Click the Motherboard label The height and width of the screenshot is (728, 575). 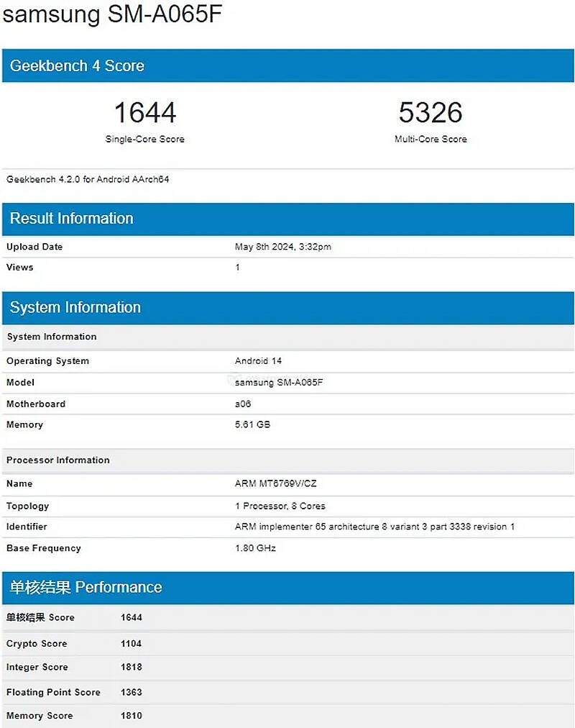click(x=36, y=404)
